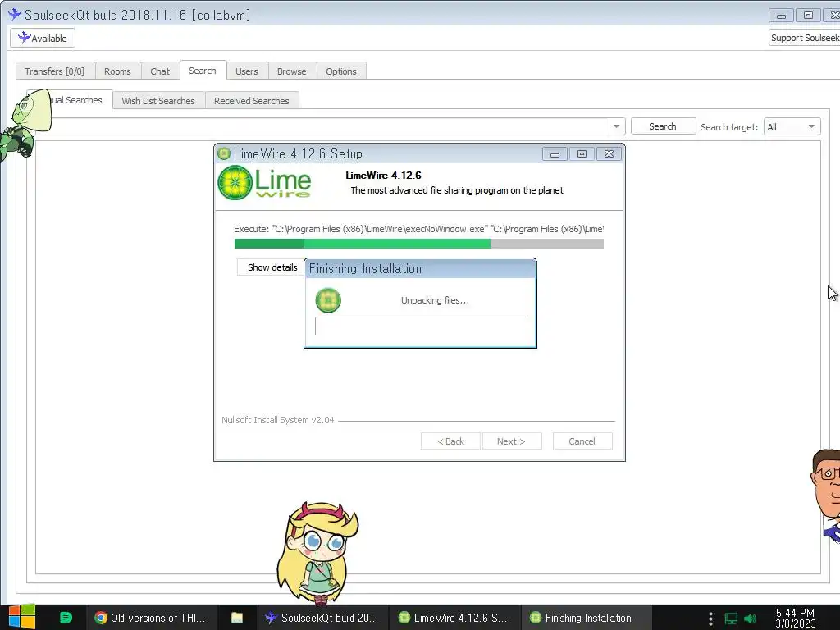This screenshot has height=630, width=840.
Task: Click the most advanced file sharing tagline
Action: tap(456, 190)
